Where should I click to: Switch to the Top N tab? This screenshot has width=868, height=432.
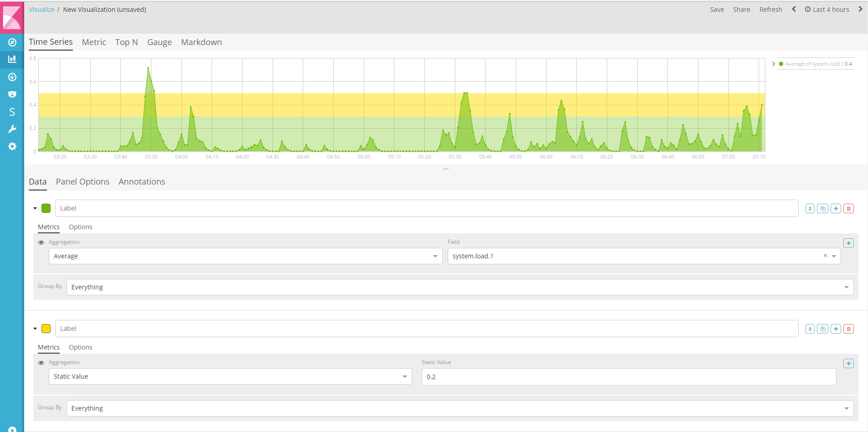126,42
